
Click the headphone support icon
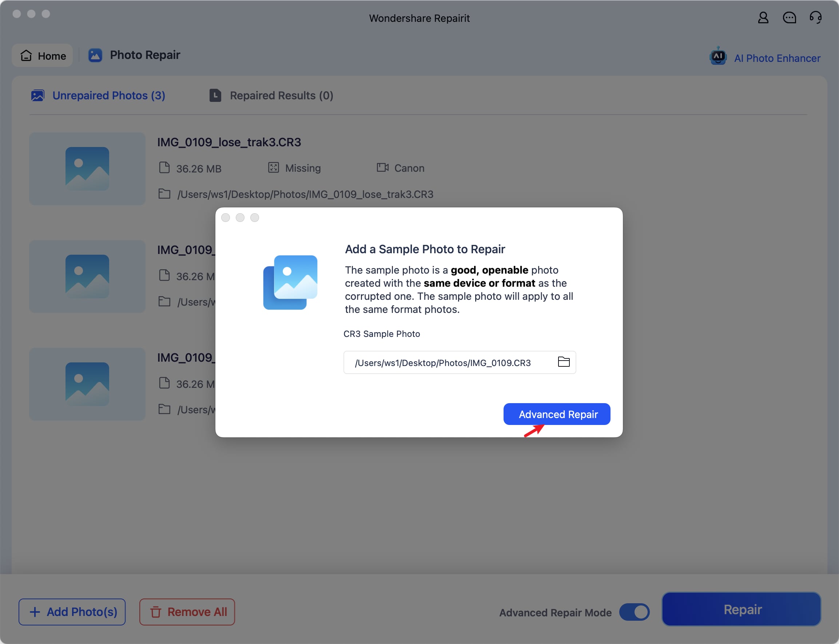(815, 17)
